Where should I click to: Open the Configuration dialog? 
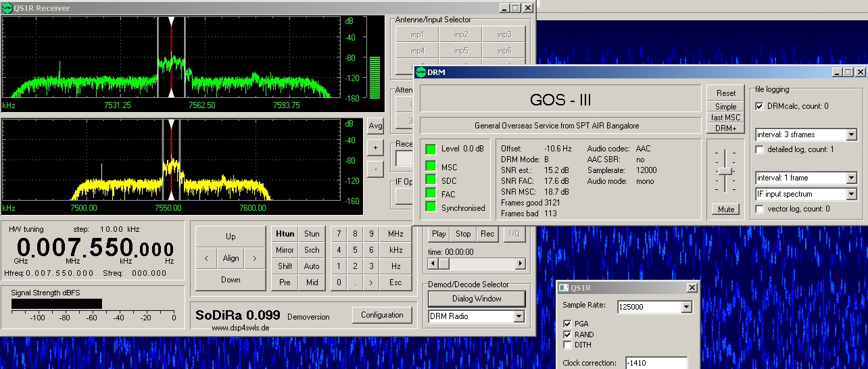(382, 315)
